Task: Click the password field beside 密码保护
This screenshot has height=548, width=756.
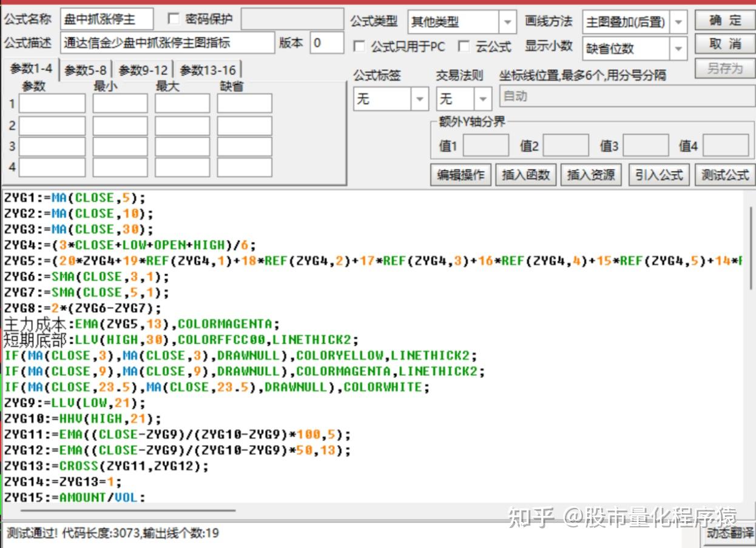Action: (x=292, y=19)
